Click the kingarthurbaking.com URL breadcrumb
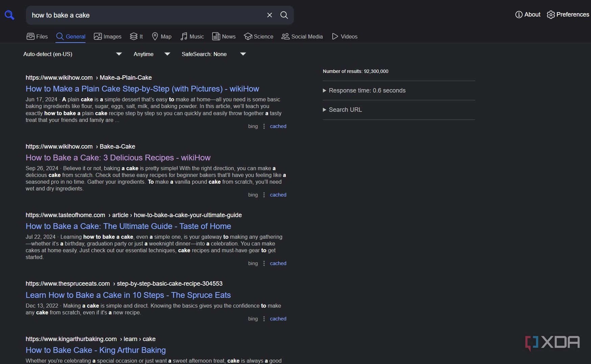The height and width of the screenshot is (364, 591). point(91,339)
